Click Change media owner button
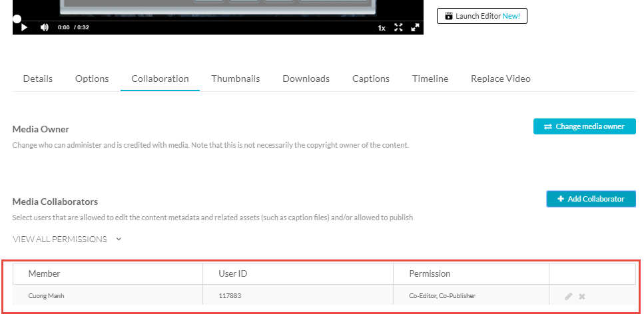Viewport: 644px width, 318px height. (x=584, y=126)
